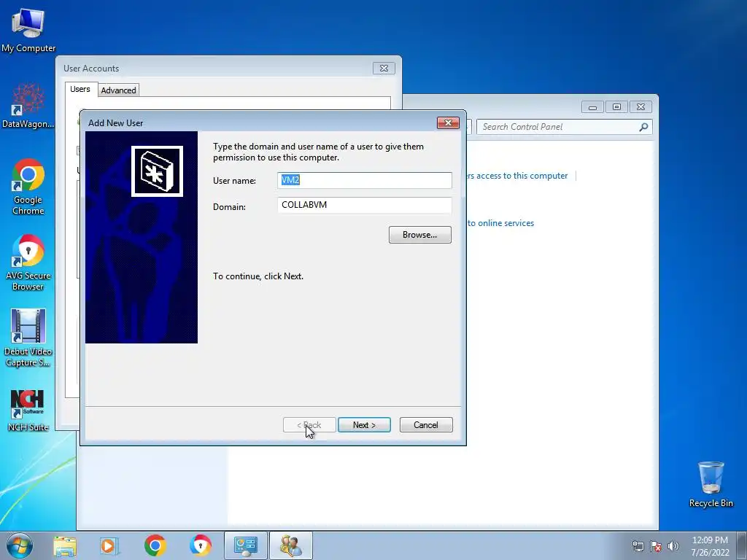Open Windows Media Player from the taskbar
The height and width of the screenshot is (560, 747).
tap(109, 545)
